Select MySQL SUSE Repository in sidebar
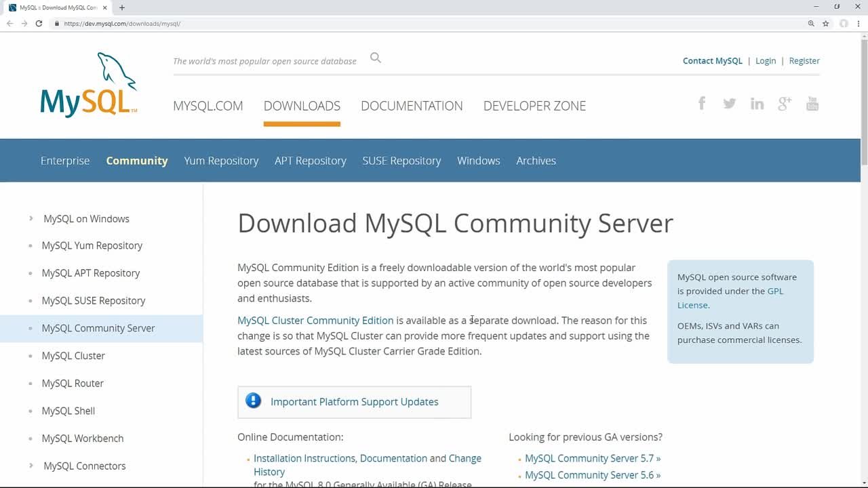868x488 pixels. [94, 300]
